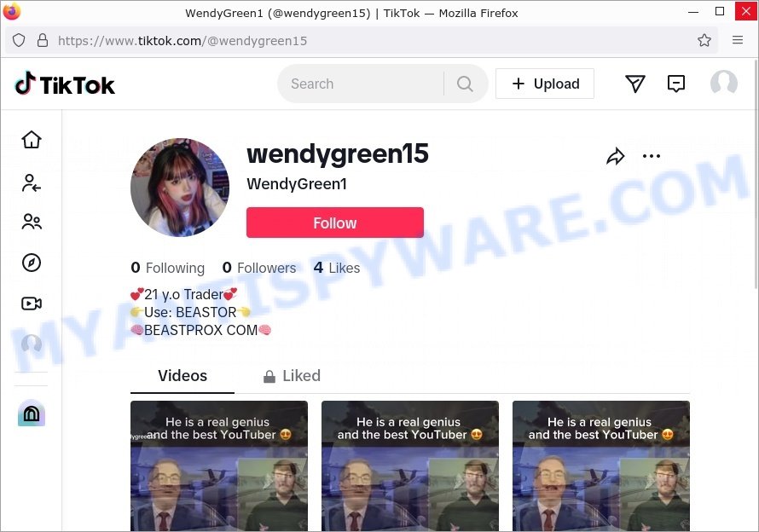759x532 pixels.
Task: Minimize the Firefox window
Action: click(693, 12)
